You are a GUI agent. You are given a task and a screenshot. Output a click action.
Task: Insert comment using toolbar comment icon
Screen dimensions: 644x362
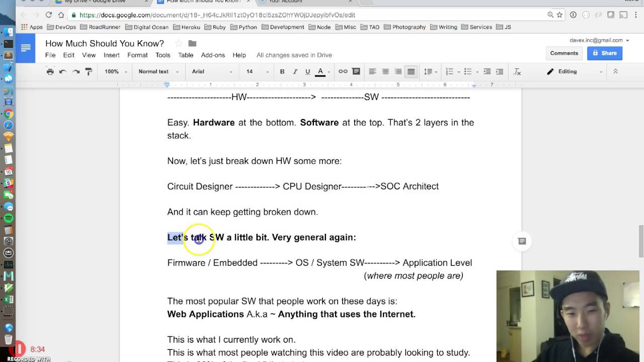(356, 71)
